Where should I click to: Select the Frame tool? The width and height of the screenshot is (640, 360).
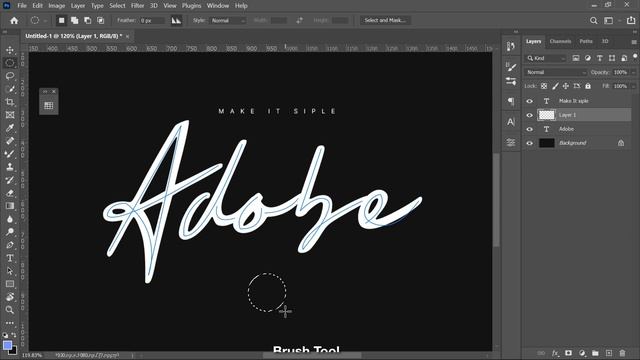[x=10, y=115]
